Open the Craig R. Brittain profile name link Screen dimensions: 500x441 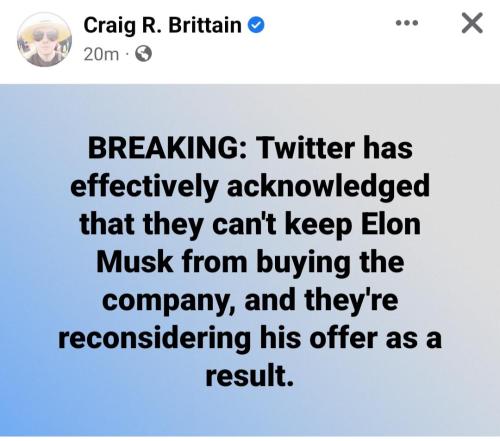click(x=162, y=25)
